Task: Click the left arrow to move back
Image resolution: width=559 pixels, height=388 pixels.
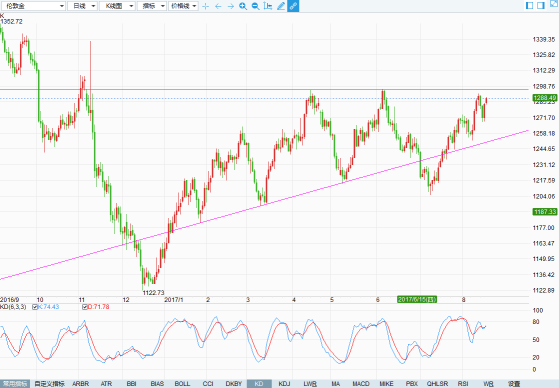Action: tap(218, 6)
